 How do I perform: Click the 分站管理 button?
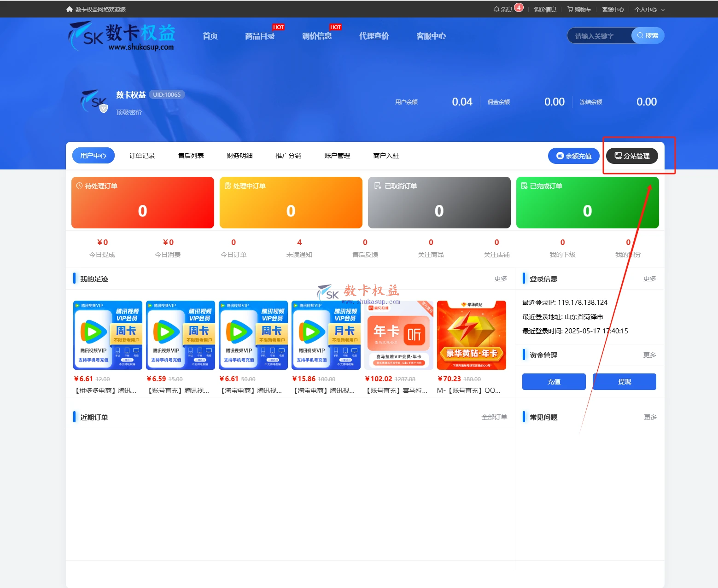pos(632,156)
